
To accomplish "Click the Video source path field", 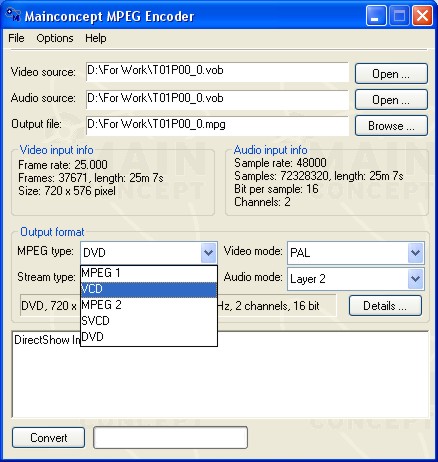I will pos(217,72).
